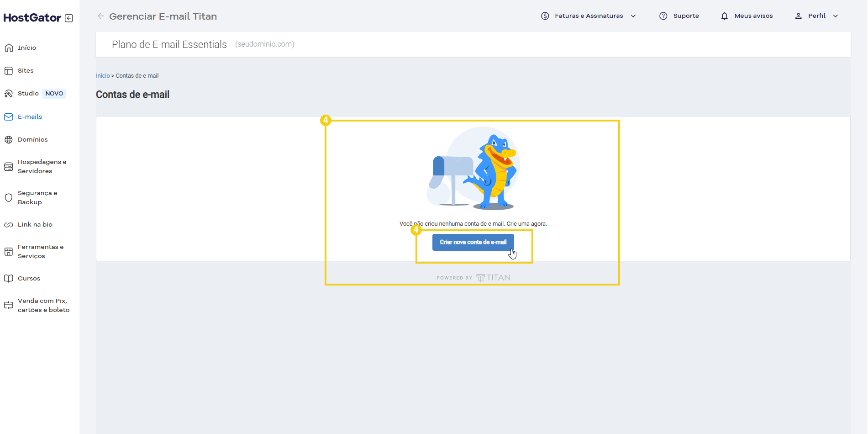868x434 pixels.
Task: Open Venda com Pix, cartões e boleto
Action: [44, 306]
